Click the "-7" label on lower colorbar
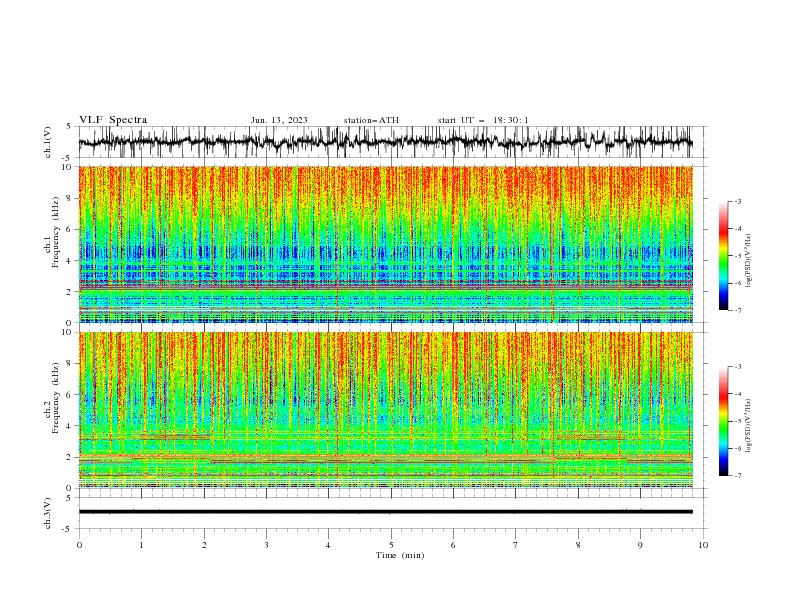This screenshot has height=612, width=792. [x=738, y=476]
